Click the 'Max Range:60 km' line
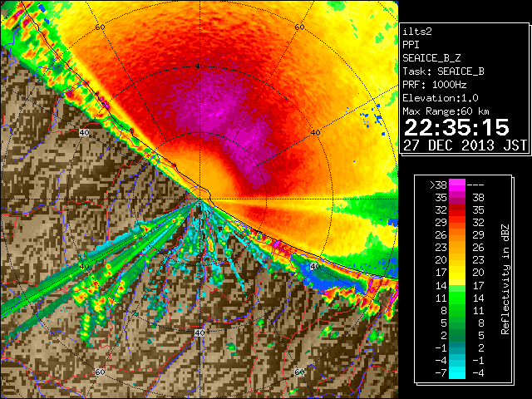Viewport: 532px width, 399px height. click(446, 111)
